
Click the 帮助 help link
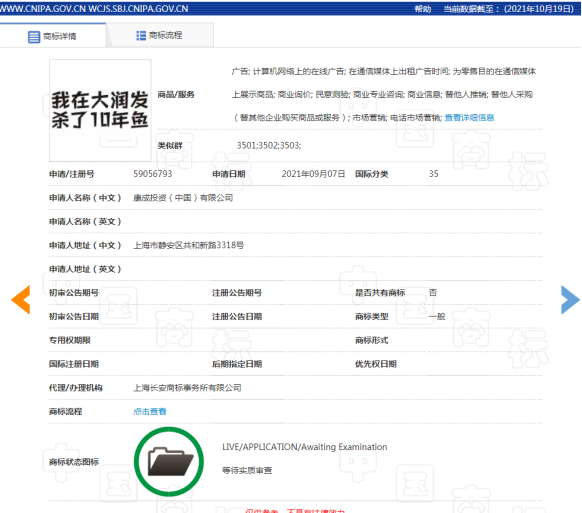423,9
